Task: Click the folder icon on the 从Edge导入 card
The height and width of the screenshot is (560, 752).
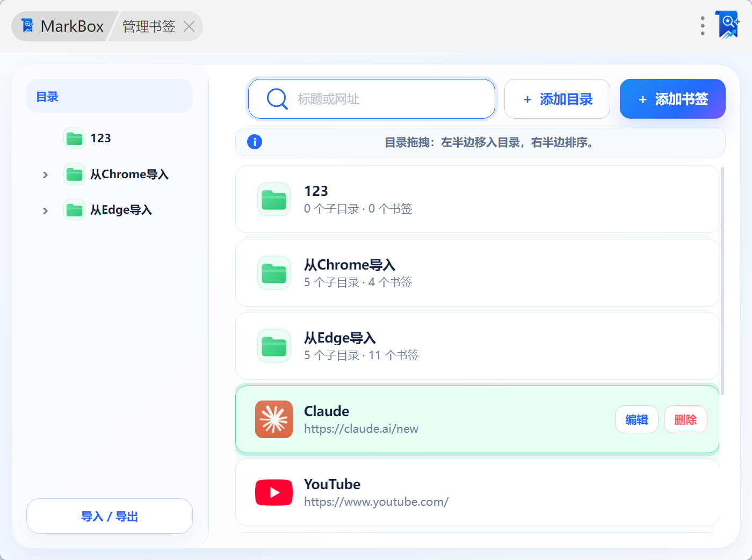Action: pyautogui.click(x=274, y=346)
